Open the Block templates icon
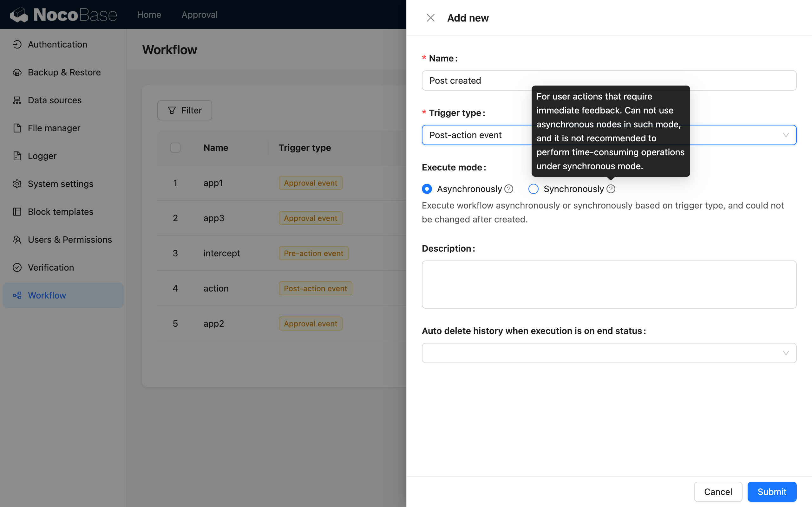 pyautogui.click(x=17, y=212)
